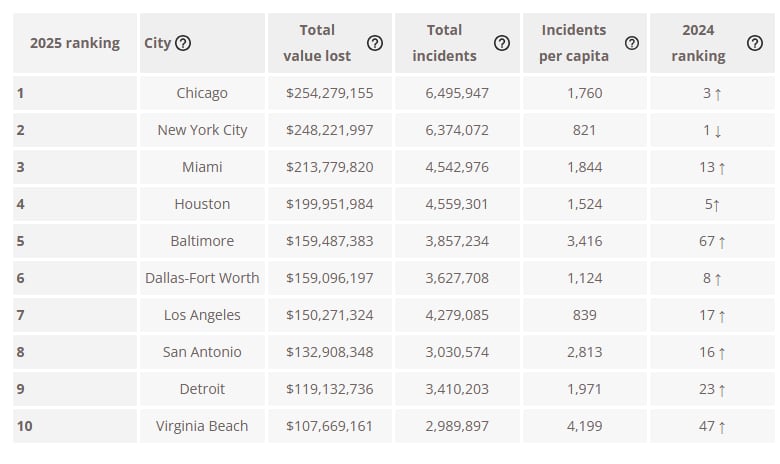Select the Chicago city cell
The width and height of the screenshot is (780, 464).
[202, 93]
